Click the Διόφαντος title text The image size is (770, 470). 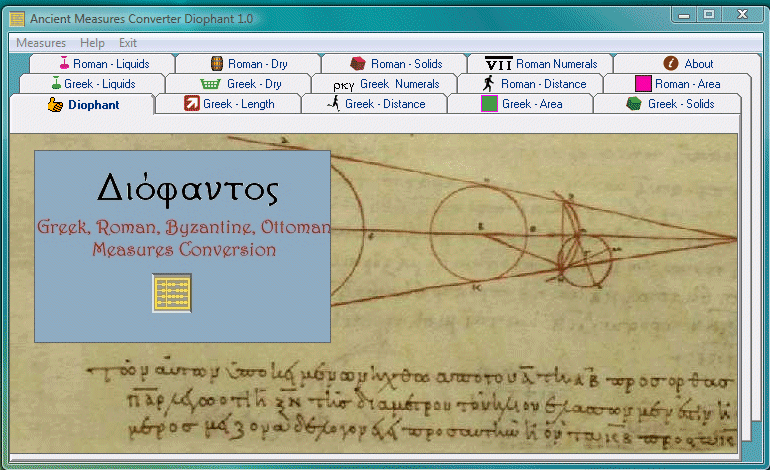coord(188,189)
